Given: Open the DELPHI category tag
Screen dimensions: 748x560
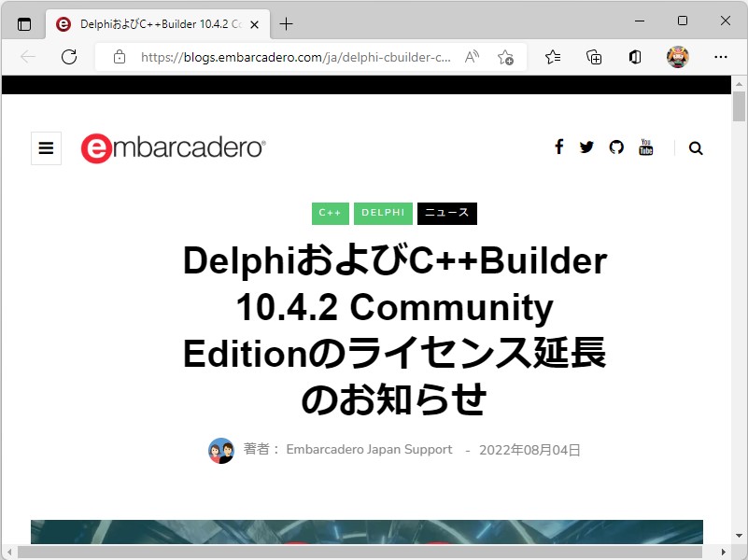Looking at the screenshot, I should 383,213.
